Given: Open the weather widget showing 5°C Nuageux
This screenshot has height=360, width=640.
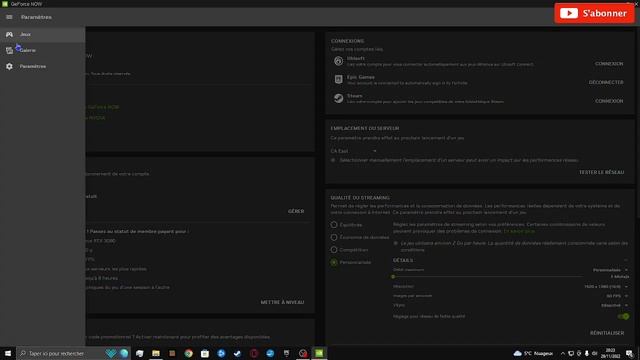Looking at the screenshot, I should point(533,353).
